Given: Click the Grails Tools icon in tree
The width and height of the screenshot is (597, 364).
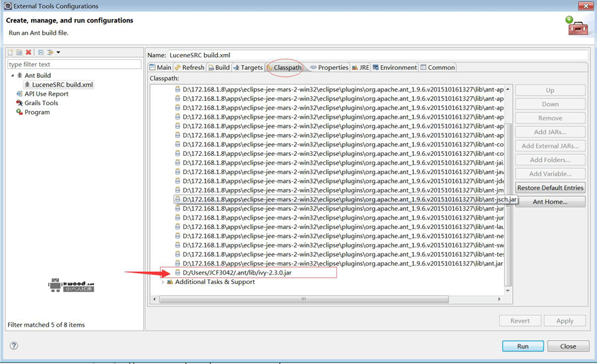Looking at the screenshot, I should 20,103.
